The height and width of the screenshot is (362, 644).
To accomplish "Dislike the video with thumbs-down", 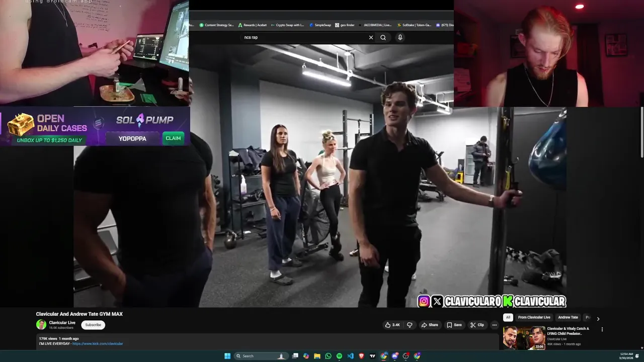I will point(410,325).
